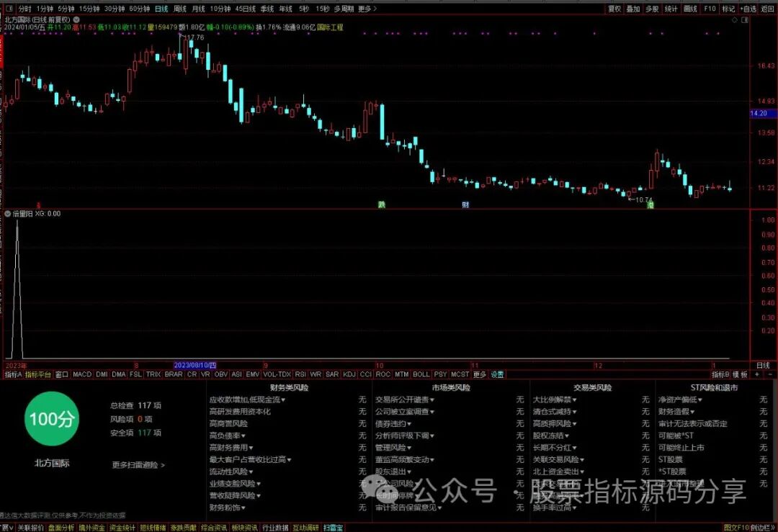Open the 指标A selector
This screenshot has width=778, height=532.
[x=14, y=374]
